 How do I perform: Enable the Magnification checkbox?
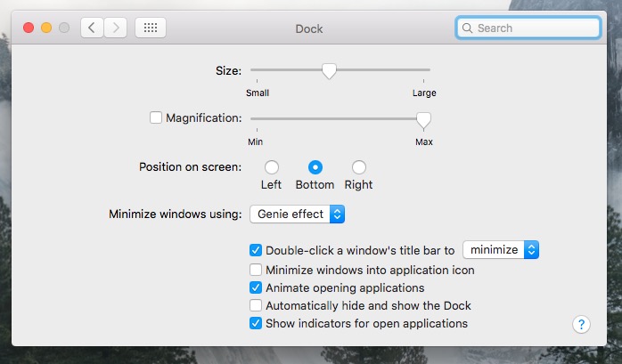click(x=156, y=117)
